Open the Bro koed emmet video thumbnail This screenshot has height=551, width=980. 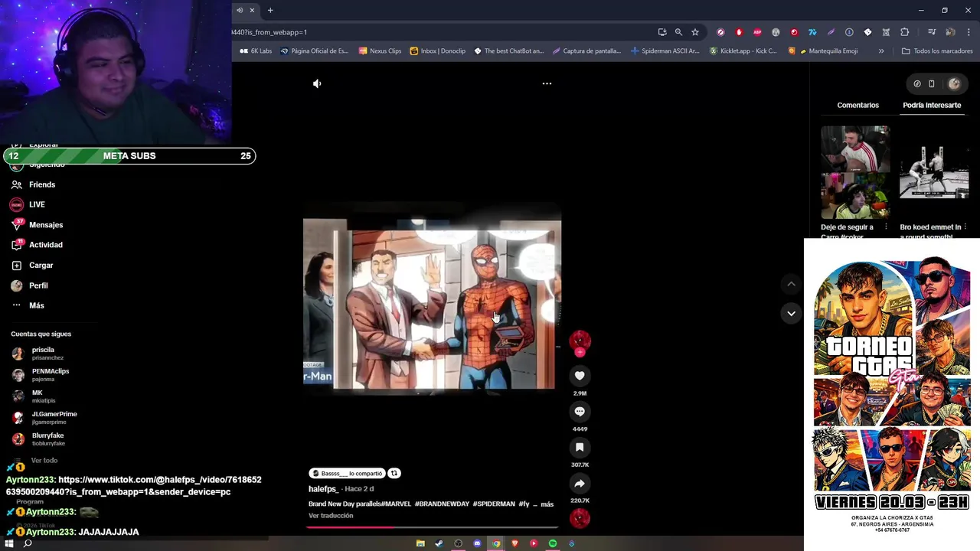934,172
